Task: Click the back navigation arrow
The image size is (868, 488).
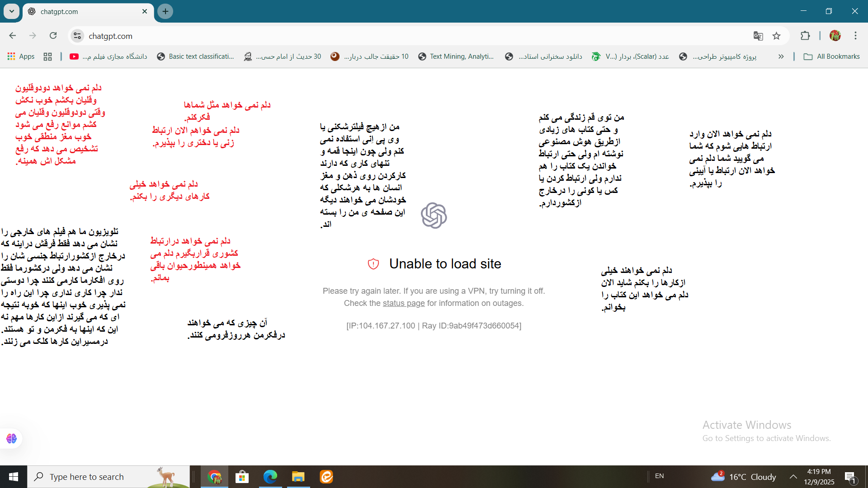Action: [x=13, y=36]
